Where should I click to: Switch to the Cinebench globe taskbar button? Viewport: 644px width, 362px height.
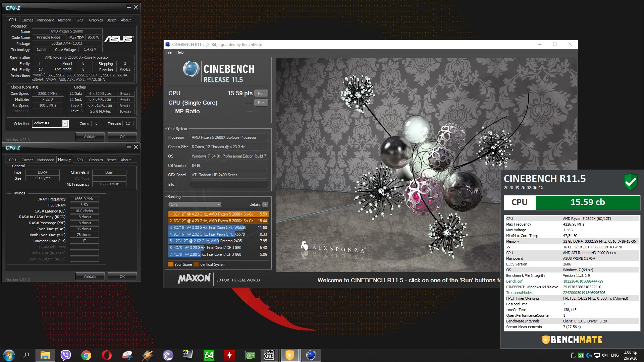311,355
